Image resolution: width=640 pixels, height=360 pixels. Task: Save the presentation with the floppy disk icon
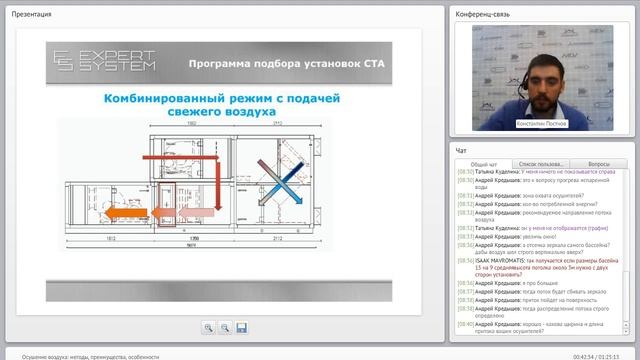coord(242,328)
